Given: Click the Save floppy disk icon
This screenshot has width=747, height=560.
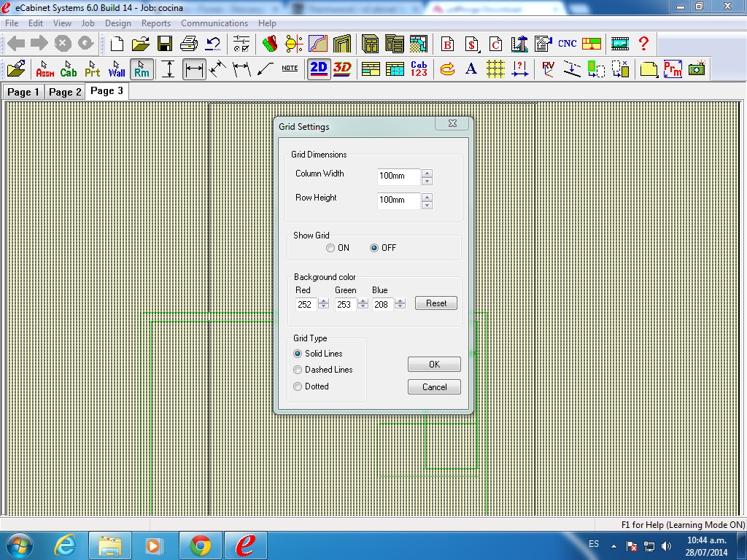Looking at the screenshot, I should (165, 43).
